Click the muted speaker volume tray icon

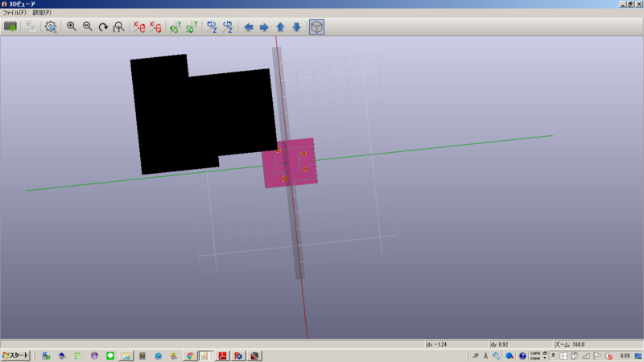pos(609,356)
